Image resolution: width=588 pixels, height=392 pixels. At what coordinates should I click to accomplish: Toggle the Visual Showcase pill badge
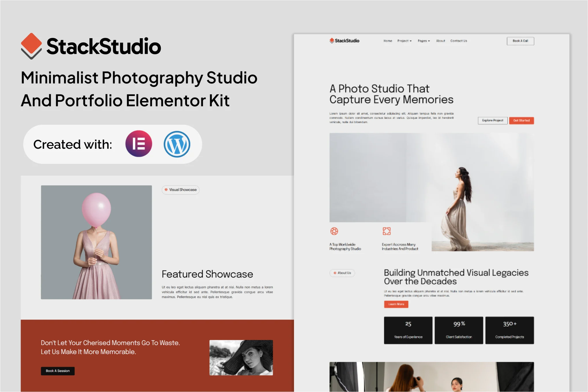pyautogui.click(x=181, y=190)
